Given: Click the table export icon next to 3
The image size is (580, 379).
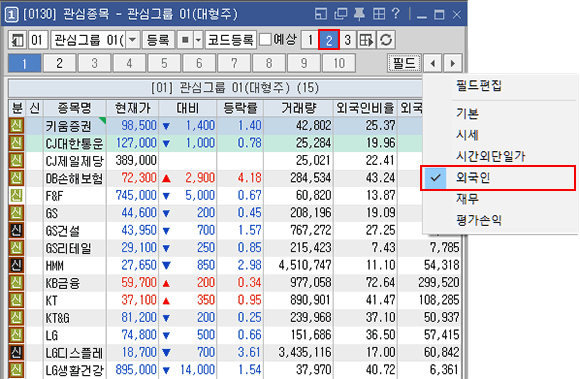Looking at the screenshot, I should point(366,40).
